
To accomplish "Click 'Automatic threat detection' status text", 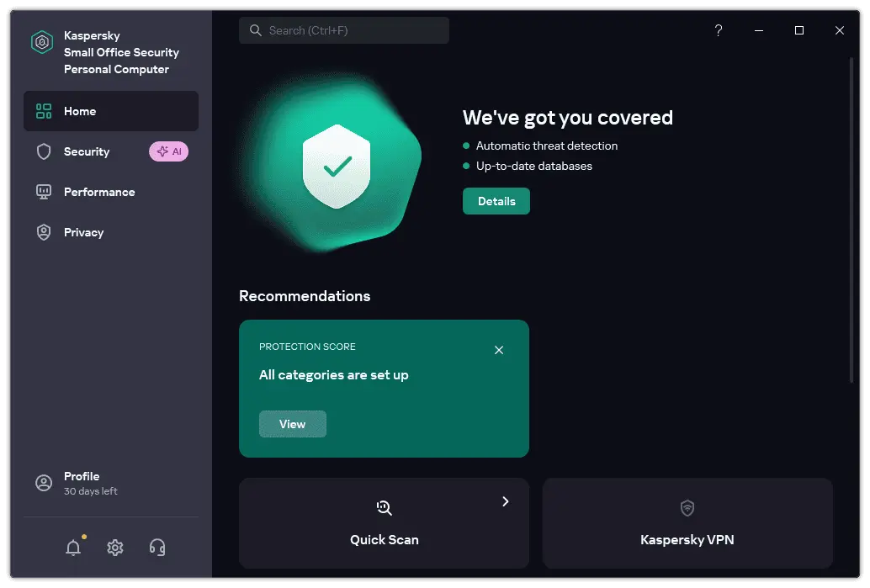I will point(547,146).
